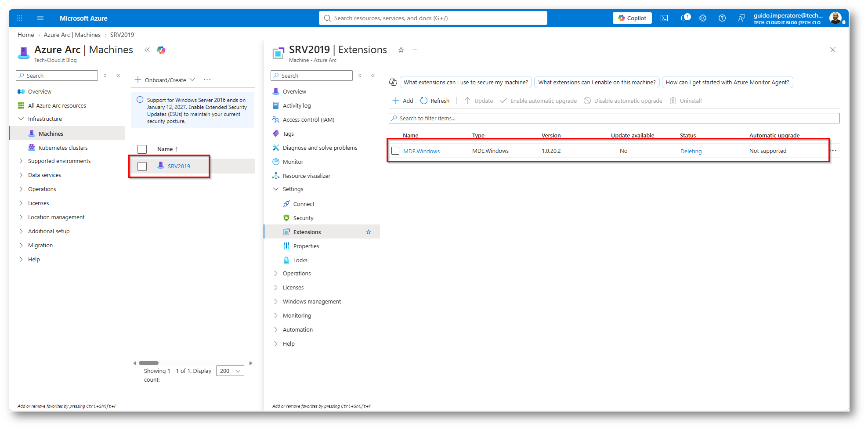The height and width of the screenshot is (430, 868).
Task: Click the user account avatar
Action: coord(835,18)
